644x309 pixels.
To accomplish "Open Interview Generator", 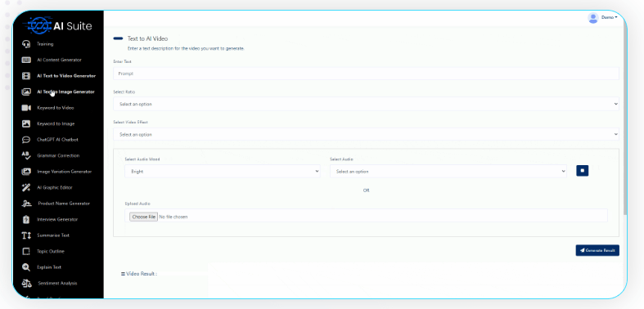I will click(x=57, y=220).
